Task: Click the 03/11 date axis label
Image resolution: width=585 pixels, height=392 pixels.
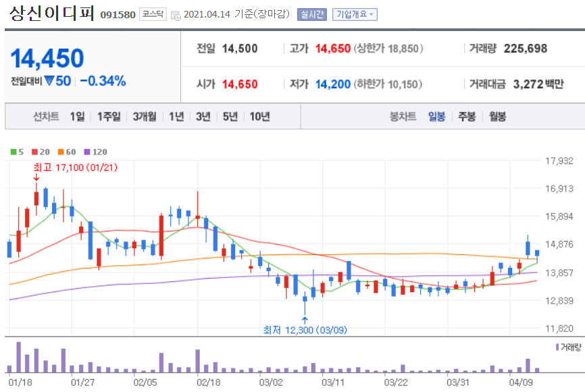Action: (333, 383)
